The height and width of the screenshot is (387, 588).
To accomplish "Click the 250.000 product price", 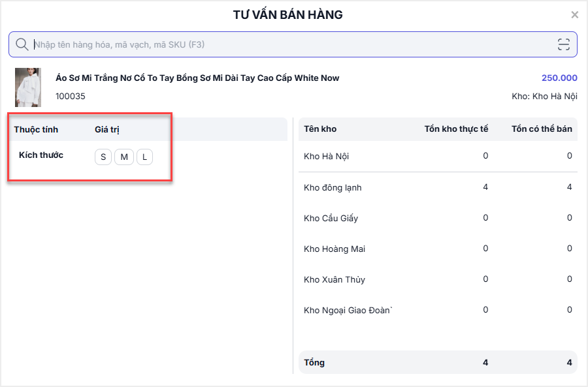I will (x=559, y=78).
